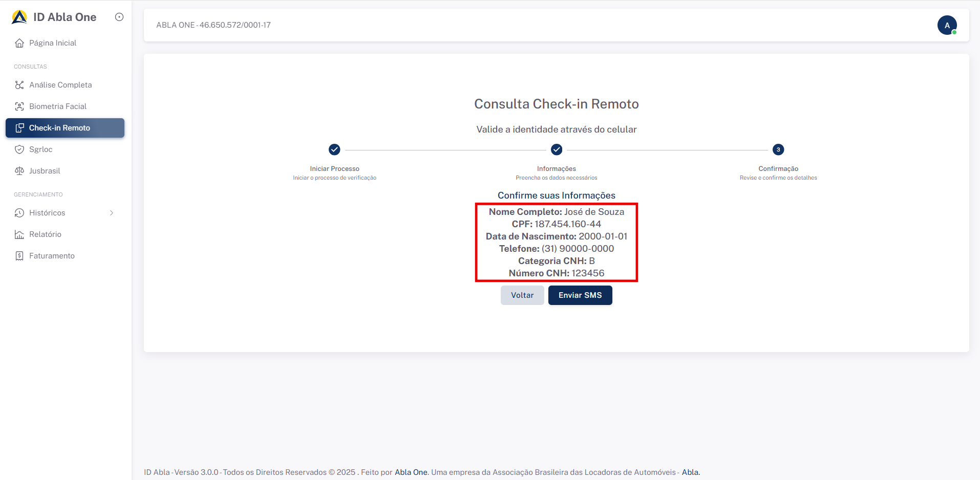Click the ID Abla One logo icon
The height and width of the screenshot is (480, 980).
tap(19, 17)
